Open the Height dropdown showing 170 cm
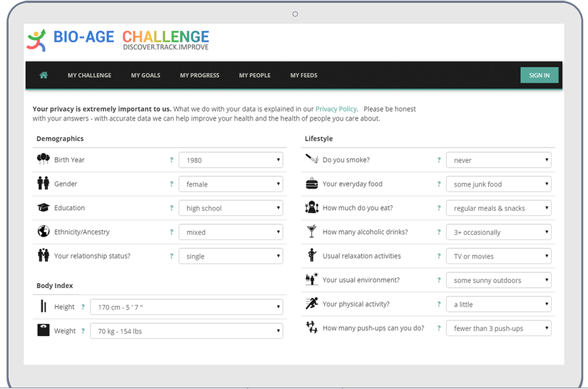 click(x=186, y=307)
